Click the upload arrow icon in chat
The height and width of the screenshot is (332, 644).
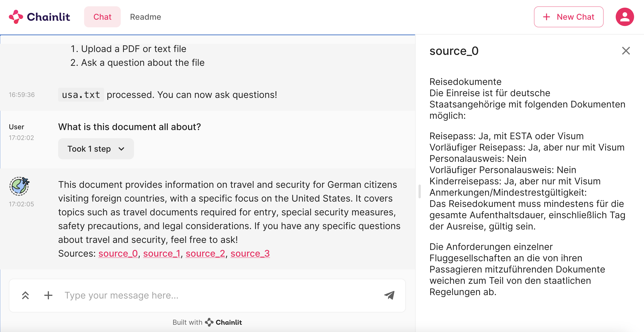[25, 295]
